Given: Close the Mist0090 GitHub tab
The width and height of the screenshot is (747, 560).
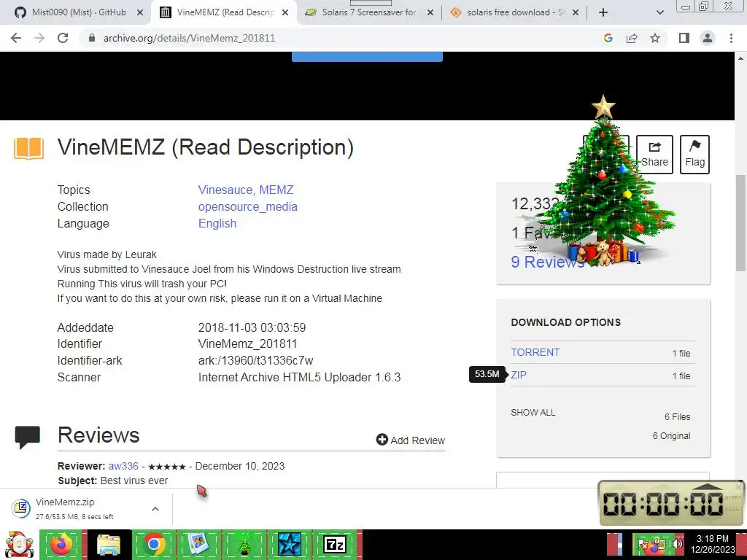Looking at the screenshot, I should [x=140, y=12].
